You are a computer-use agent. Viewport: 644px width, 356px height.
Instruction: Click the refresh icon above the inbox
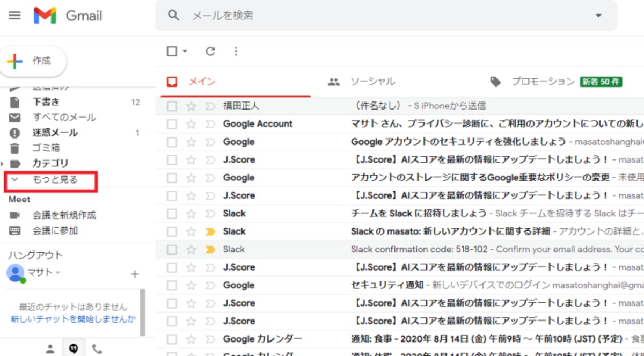click(210, 52)
